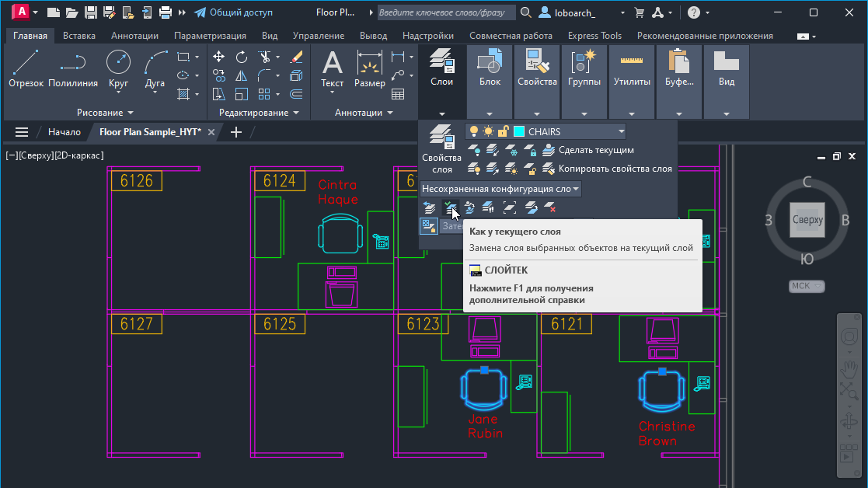Click the МСК coordinate system button
Viewport: 868px width, 488px height.
tap(806, 286)
